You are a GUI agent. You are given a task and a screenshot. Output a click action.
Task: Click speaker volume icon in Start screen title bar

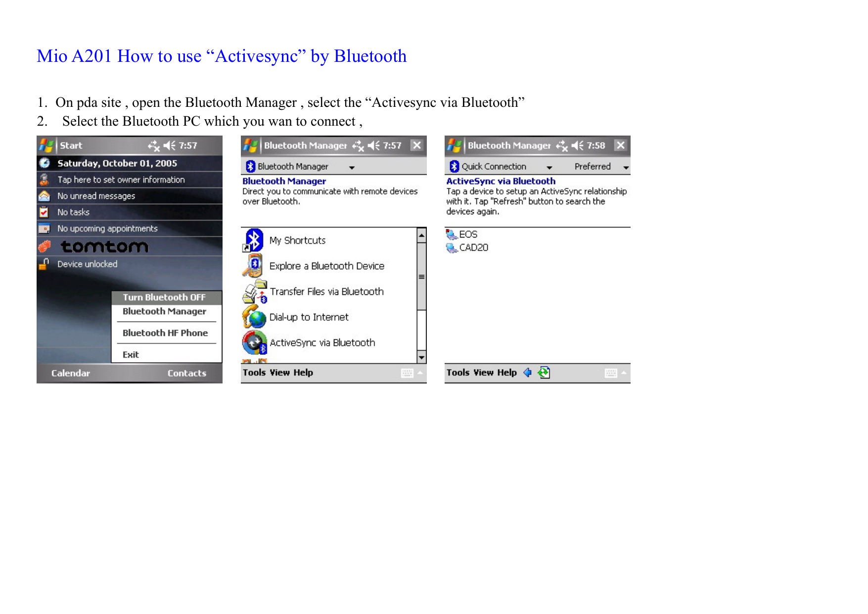coord(170,145)
